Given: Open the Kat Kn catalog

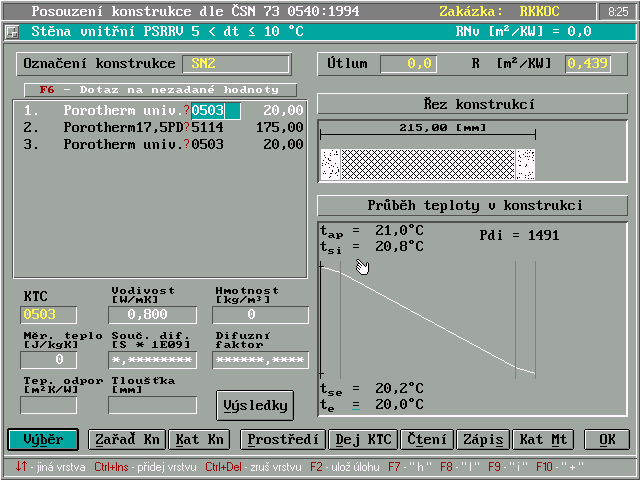Looking at the screenshot, I should 200,439.
